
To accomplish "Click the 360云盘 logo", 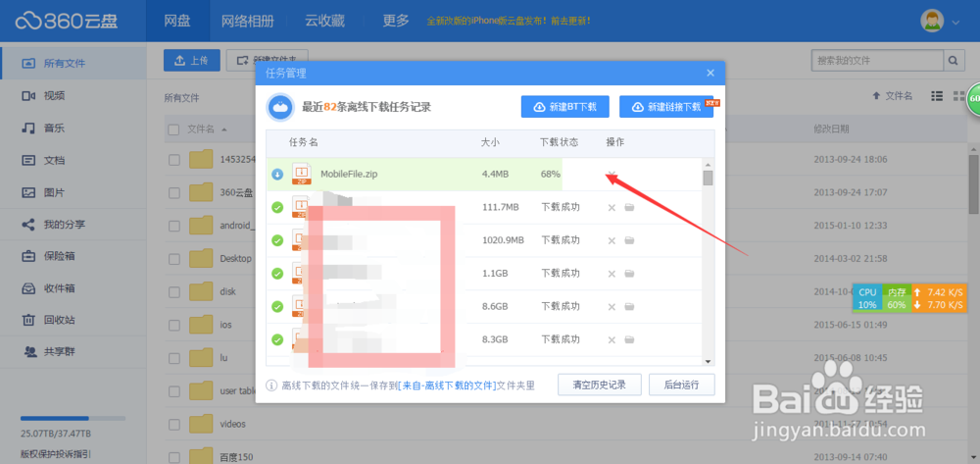I will [x=67, y=21].
